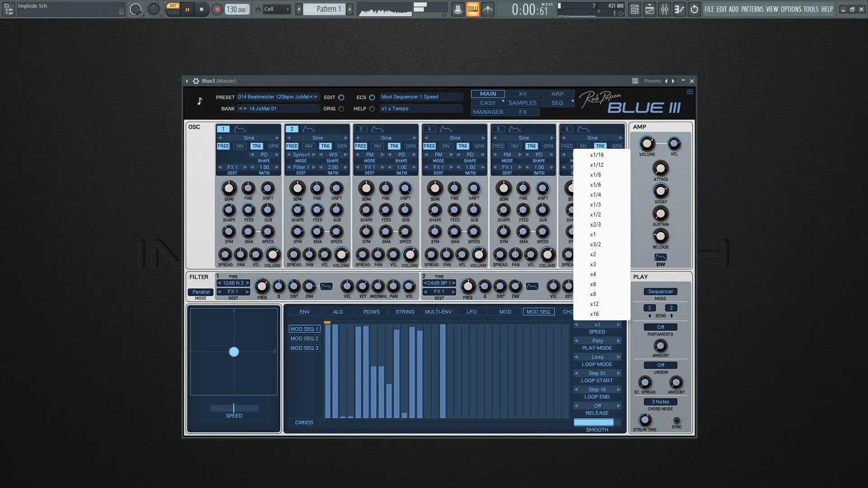The image size is (868, 488).
Task: Click oscillator 1 waveform envelope icon
Action: (x=240, y=129)
